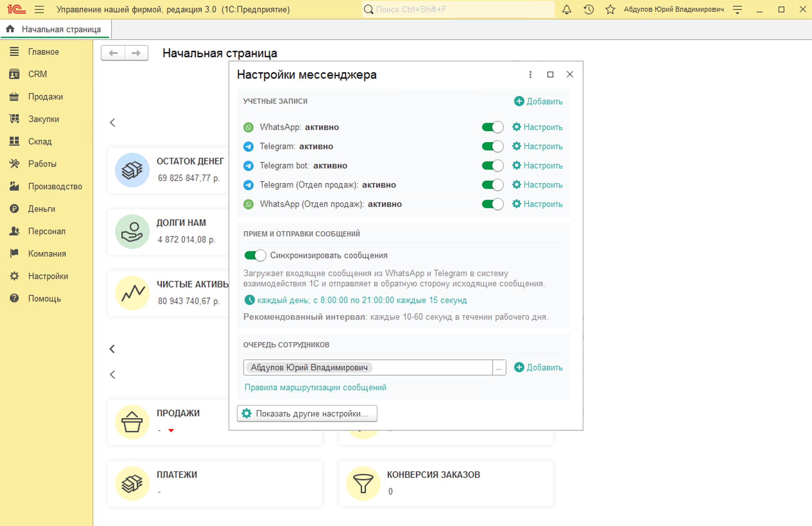The image size is (812, 526).
Task: Click Правила маршрутизации сообщений link
Action: pos(315,387)
